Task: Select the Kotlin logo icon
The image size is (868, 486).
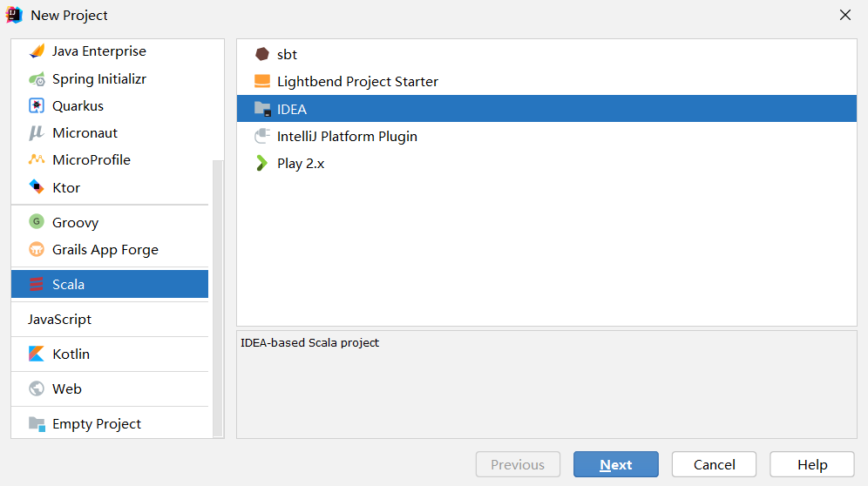Action: (37, 354)
